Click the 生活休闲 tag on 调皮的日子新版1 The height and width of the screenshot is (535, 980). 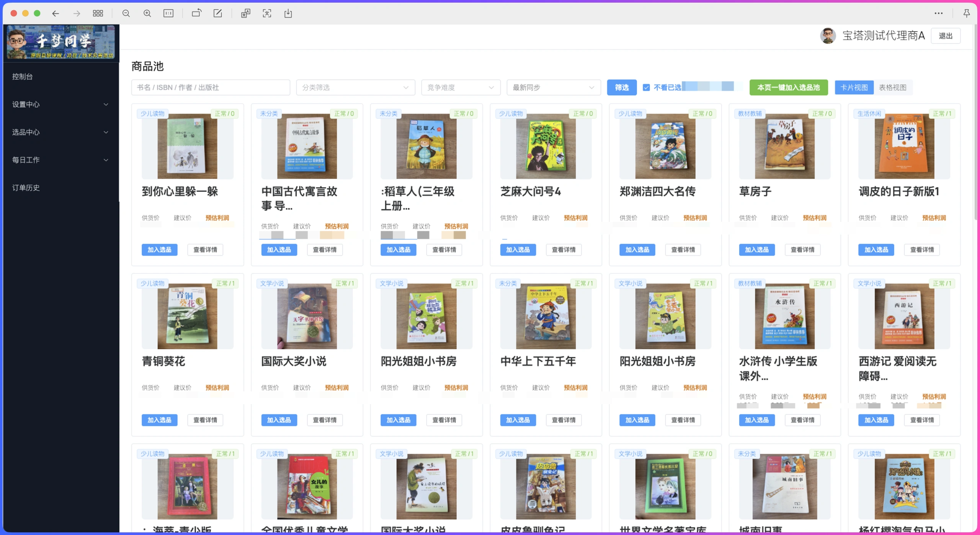[869, 114]
